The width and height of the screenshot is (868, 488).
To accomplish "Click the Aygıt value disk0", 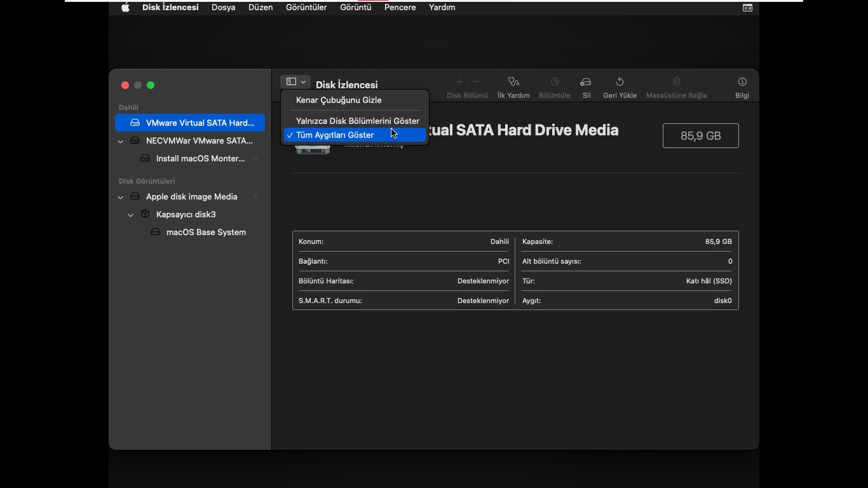I will point(723,301).
